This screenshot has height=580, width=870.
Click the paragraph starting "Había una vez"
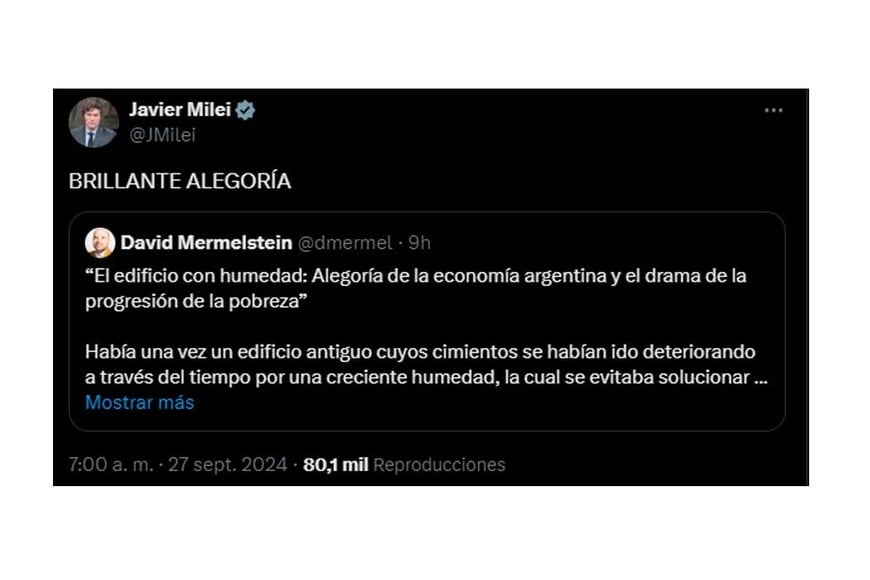coord(420,353)
